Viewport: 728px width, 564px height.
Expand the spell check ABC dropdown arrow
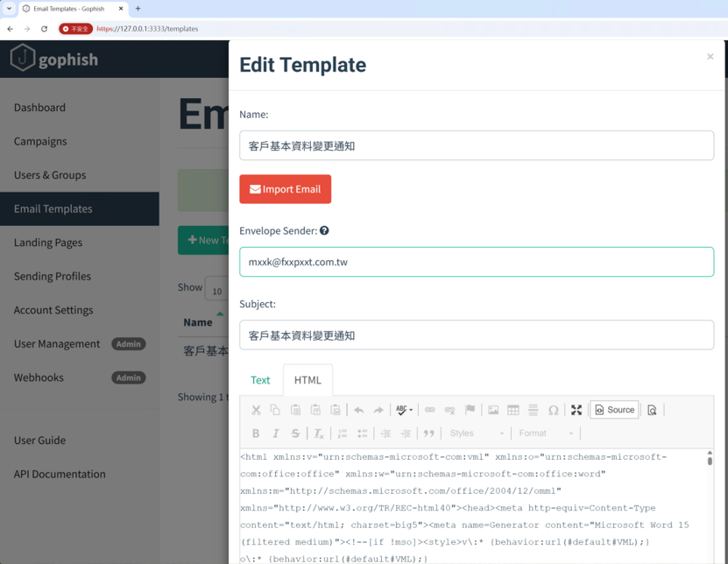click(x=410, y=410)
